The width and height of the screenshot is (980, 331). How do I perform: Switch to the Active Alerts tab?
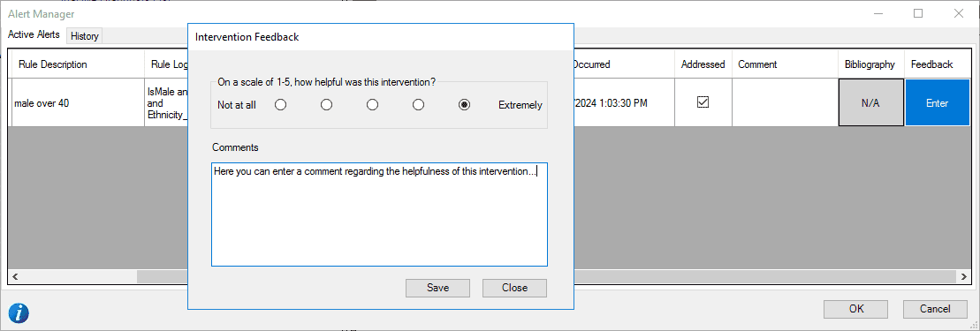[34, 35]
